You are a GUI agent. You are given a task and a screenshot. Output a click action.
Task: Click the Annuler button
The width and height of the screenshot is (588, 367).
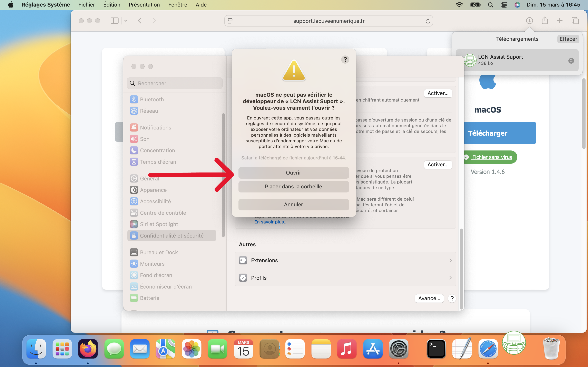coord(294,204)
